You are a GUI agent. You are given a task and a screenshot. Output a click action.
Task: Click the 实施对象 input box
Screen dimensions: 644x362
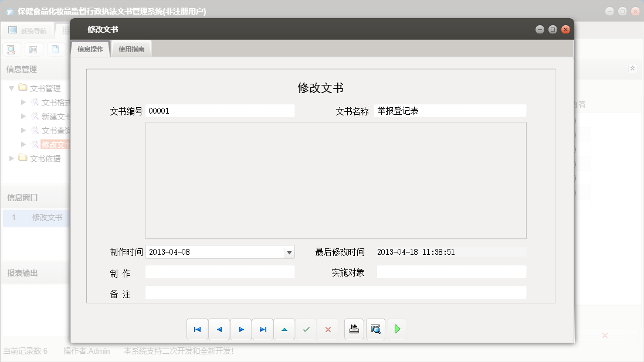(x=451, y=272)
